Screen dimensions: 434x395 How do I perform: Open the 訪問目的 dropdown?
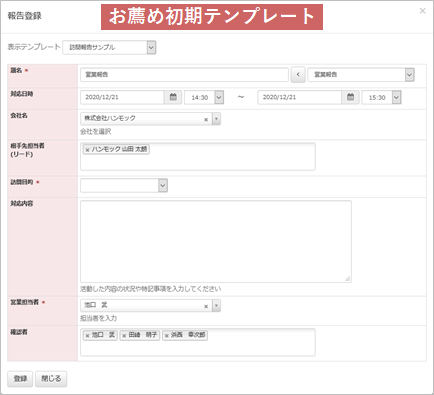coord(124,185)
